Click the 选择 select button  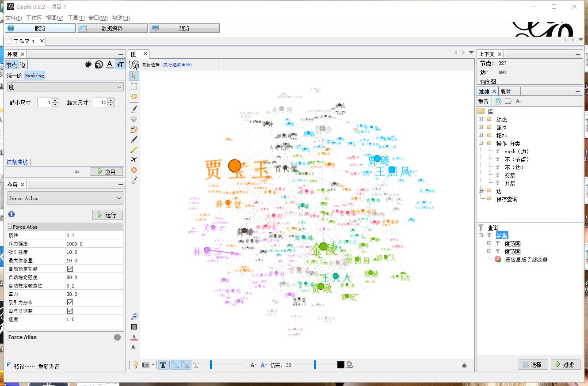533,364
